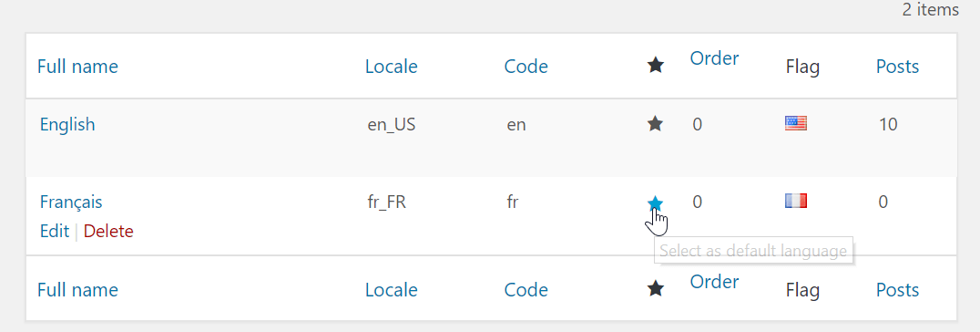
Task: Open the English language entry
Action: (x=67, y=124)
